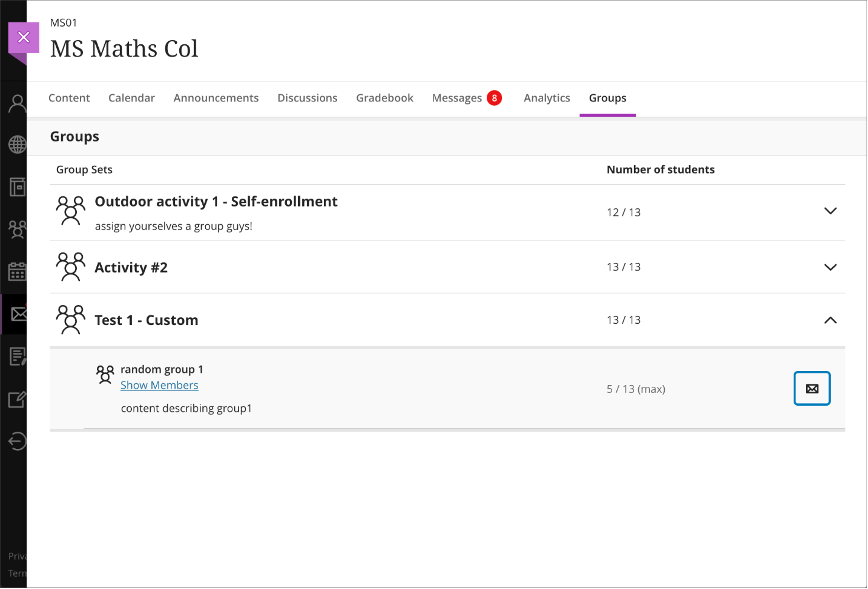Click the sign out icon in the sidebar
This screenshot has width=868, height=589.
tap(17, 441)
